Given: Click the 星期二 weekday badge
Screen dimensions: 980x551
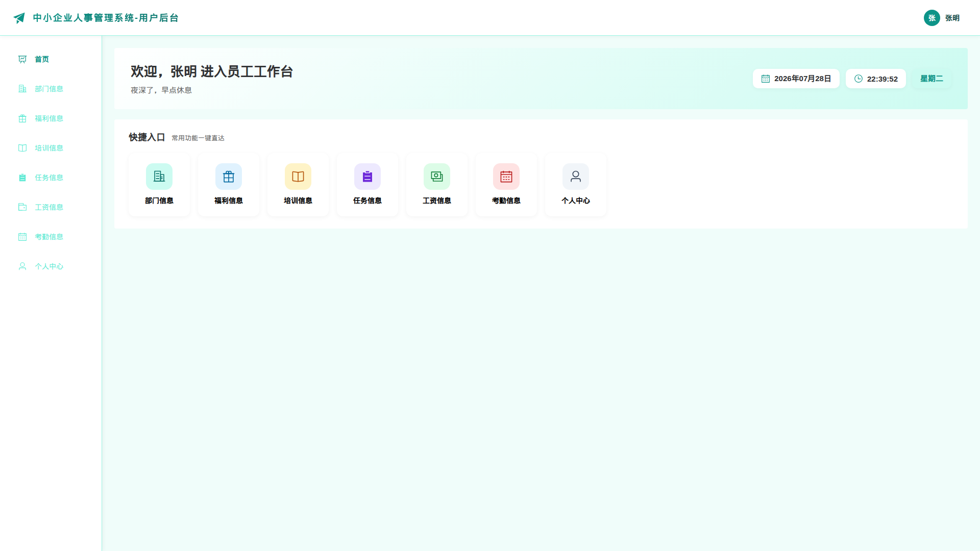Looking at the screenshot, I should 932,79.
